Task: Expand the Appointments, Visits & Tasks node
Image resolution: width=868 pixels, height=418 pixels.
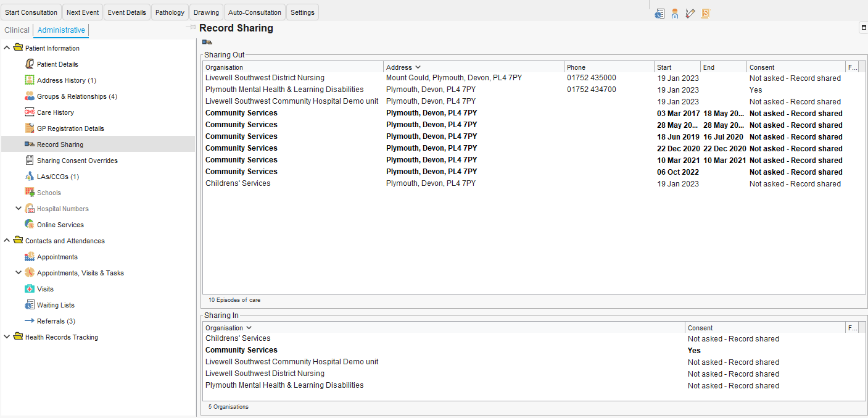Action: [19, 273]
